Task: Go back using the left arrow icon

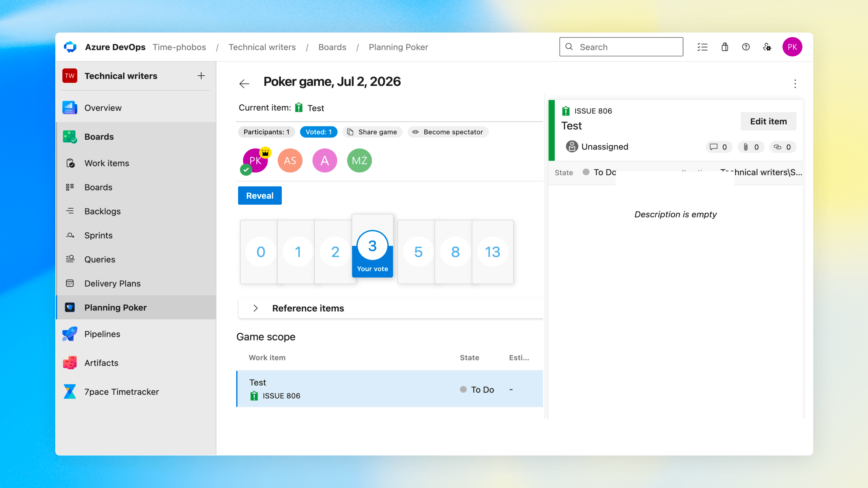Action: pos(244,83)
